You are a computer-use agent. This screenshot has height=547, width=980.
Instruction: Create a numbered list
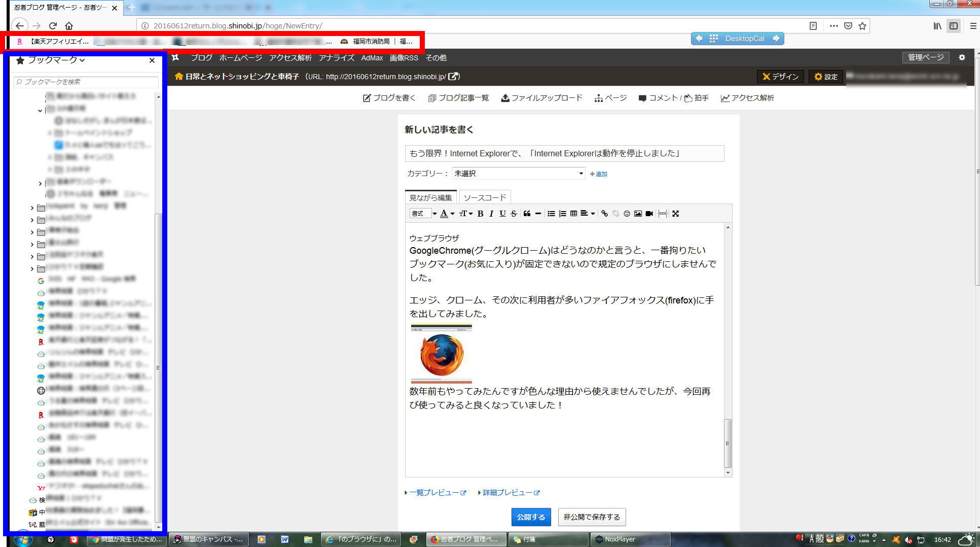[x=562, y=214]
